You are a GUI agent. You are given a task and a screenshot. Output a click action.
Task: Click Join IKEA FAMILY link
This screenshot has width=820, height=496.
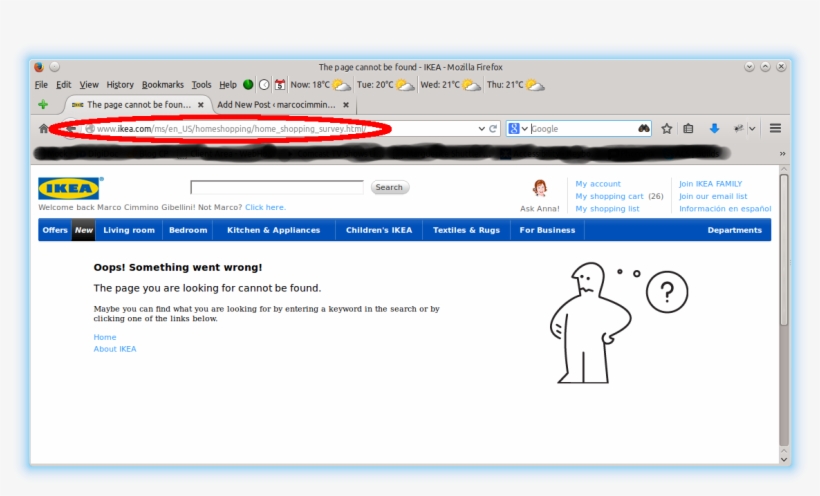click(710, 184)
